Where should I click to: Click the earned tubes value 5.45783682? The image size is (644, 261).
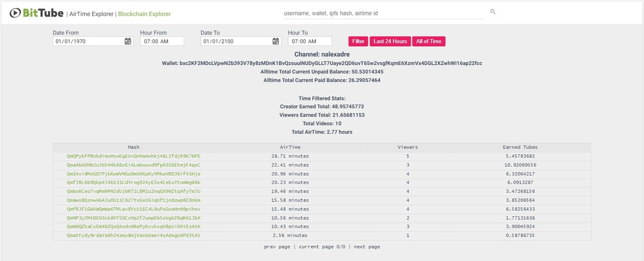(520, 156)
